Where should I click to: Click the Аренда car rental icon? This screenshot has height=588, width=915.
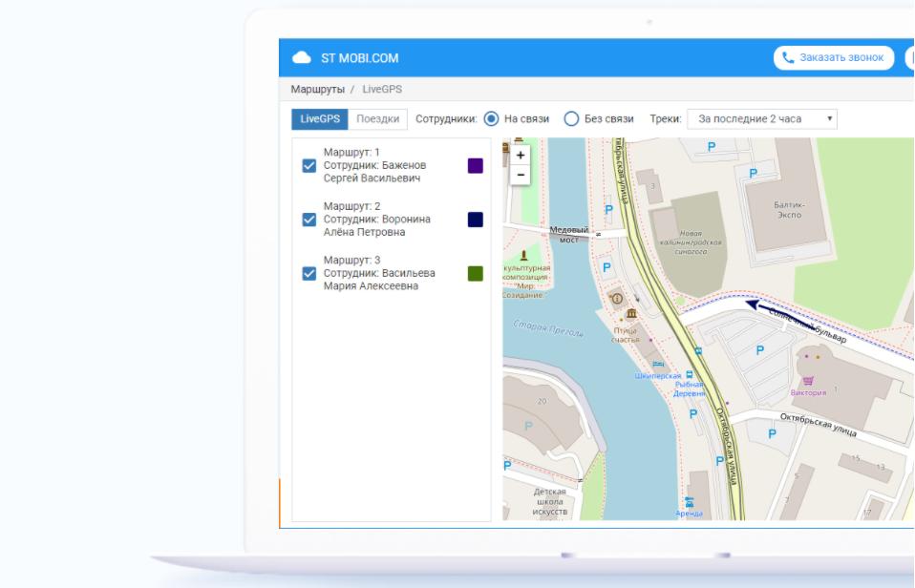click(x=690, y=502)
